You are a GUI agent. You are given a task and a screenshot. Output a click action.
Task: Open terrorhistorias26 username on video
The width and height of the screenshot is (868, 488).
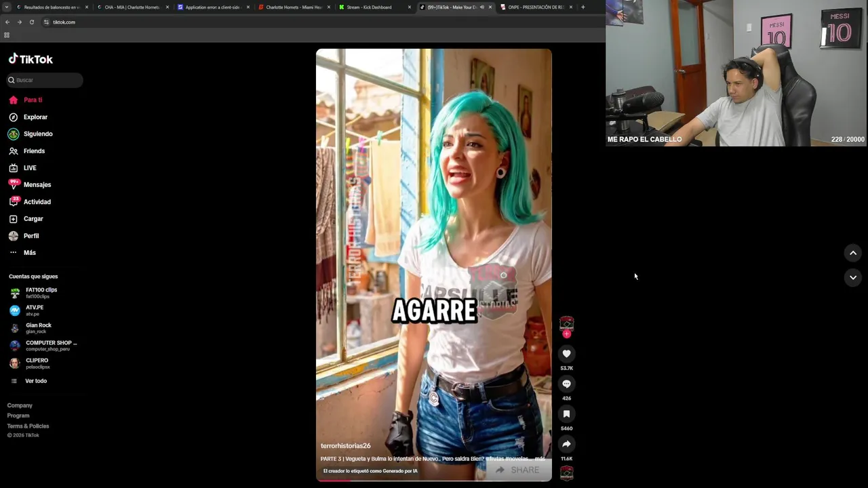(345, 446)
